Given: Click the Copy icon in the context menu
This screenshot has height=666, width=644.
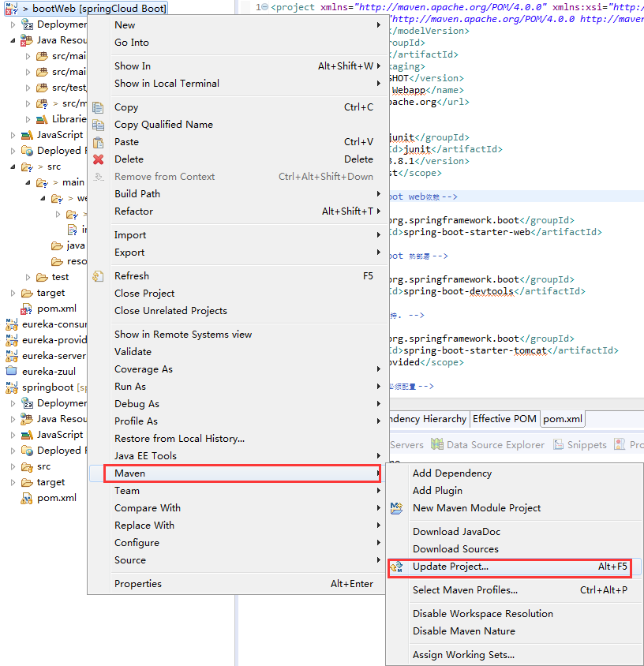Looking at the screenshot, I should click(98, 107).
